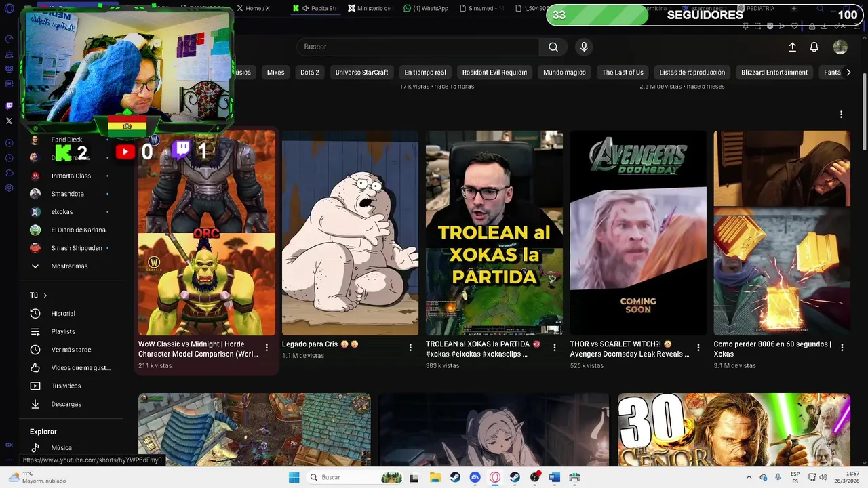The image size is (868, 488).
Task: Play the Legado para Cris short thumbnail
Action: tap(350, 233)
